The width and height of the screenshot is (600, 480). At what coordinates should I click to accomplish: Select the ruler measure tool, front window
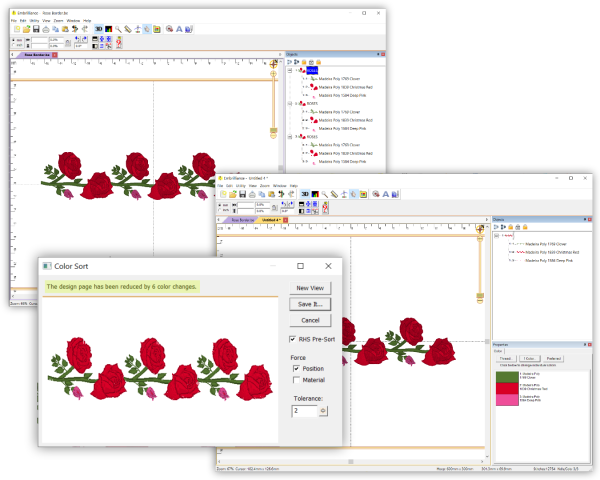tap(334, 194)
